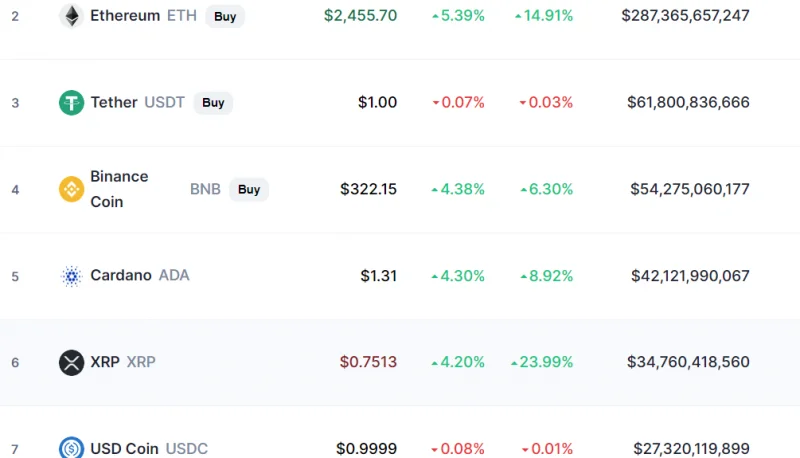Click the Cardano market cap $42,121,990,067
The width and height of the screenshot is (800, 458).
tap(690, 276)
